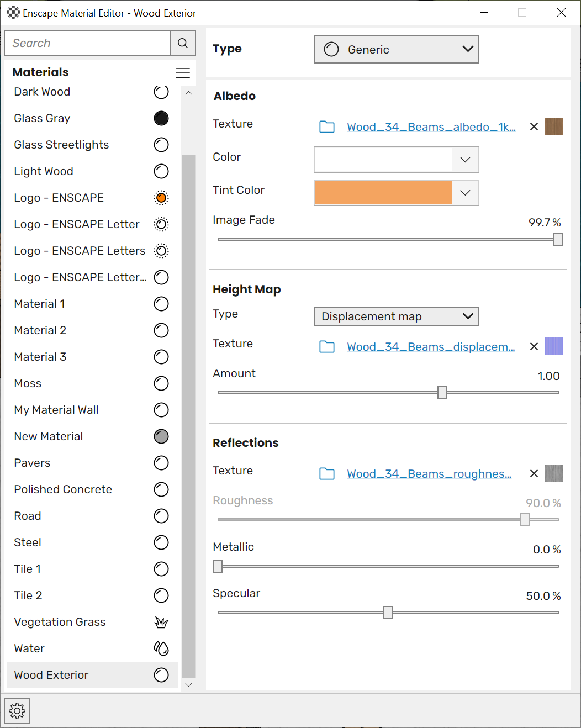Remove the displacement texture with the X
This screenshot has width=581, height=728.
tap(534, 346)
